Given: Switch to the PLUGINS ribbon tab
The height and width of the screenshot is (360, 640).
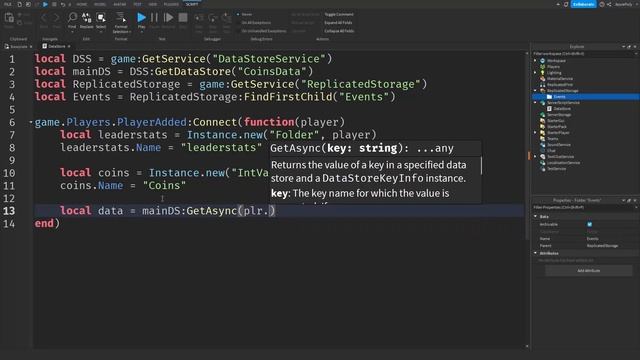Looking at the screenshot, I should (171, 4).
